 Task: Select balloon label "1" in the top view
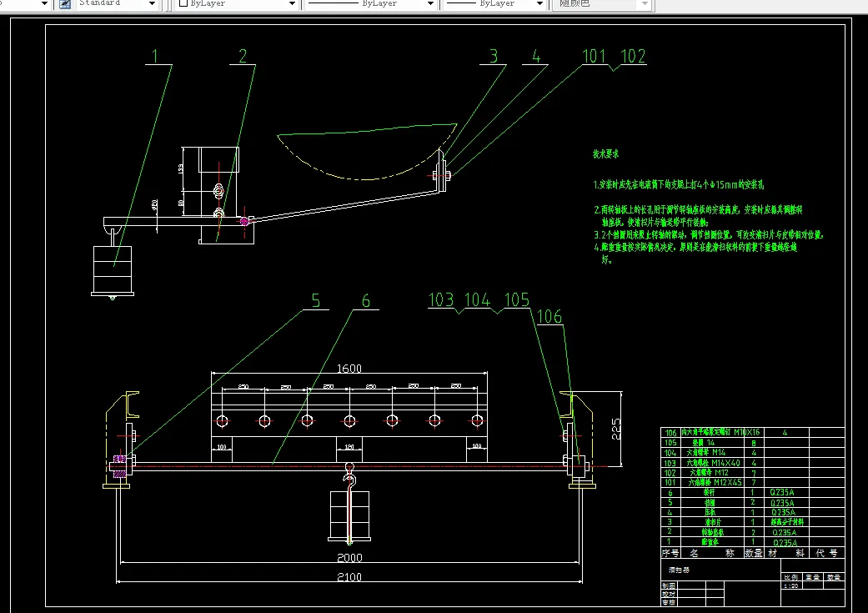pos(155,56)
